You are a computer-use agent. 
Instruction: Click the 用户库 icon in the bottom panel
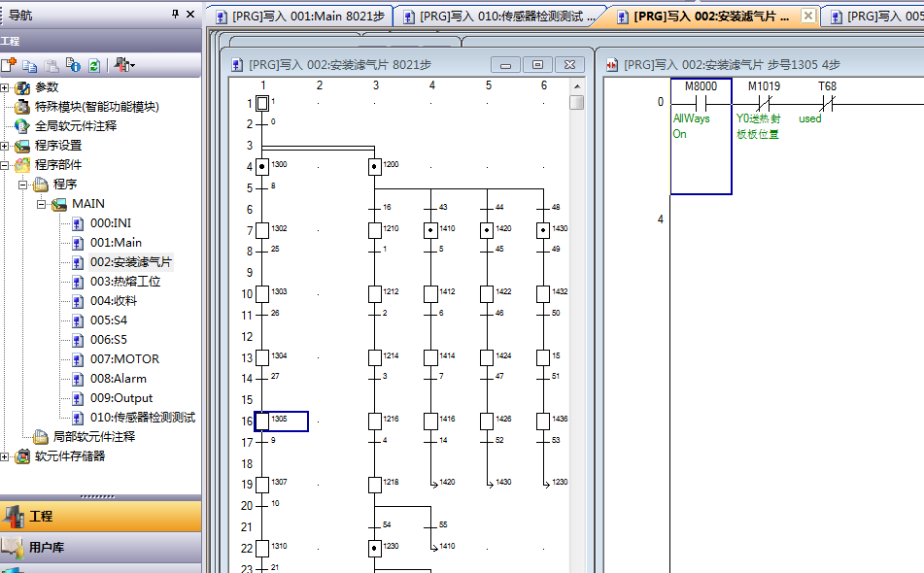click(x=13, y=547)
